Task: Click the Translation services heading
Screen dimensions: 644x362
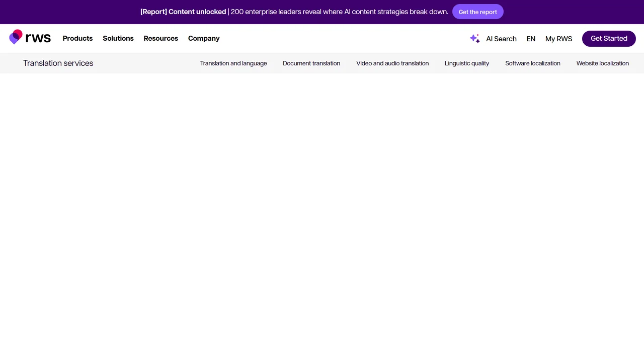Action: click(x=58, y=63)
